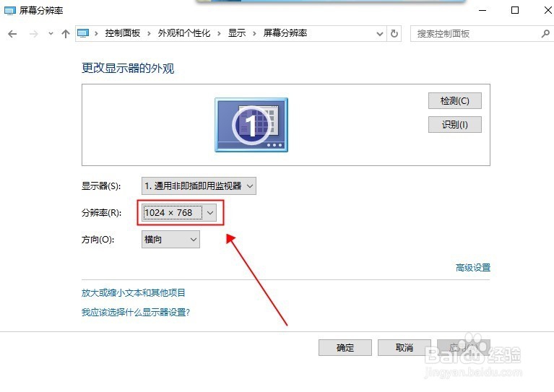
Task: Open the recent locations chevron
Action: click(51, 34)
